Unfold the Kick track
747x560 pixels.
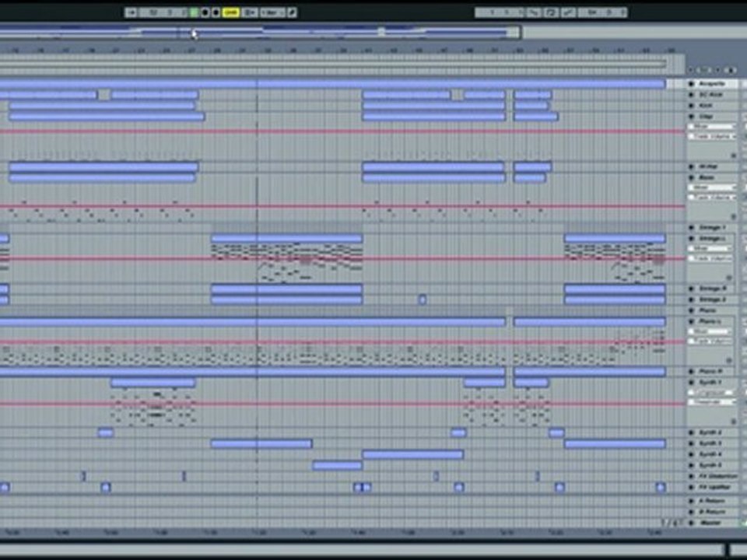(691, 106)
